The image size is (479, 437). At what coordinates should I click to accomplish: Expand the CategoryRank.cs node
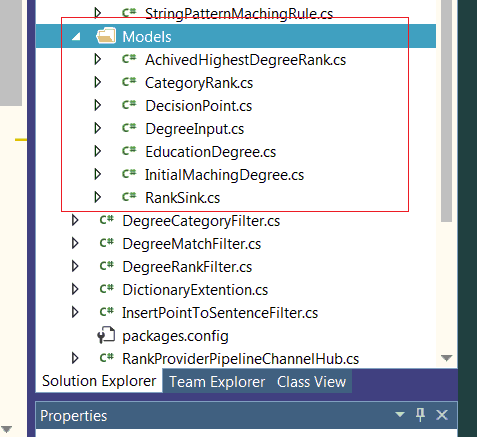(x=98, y=82)
